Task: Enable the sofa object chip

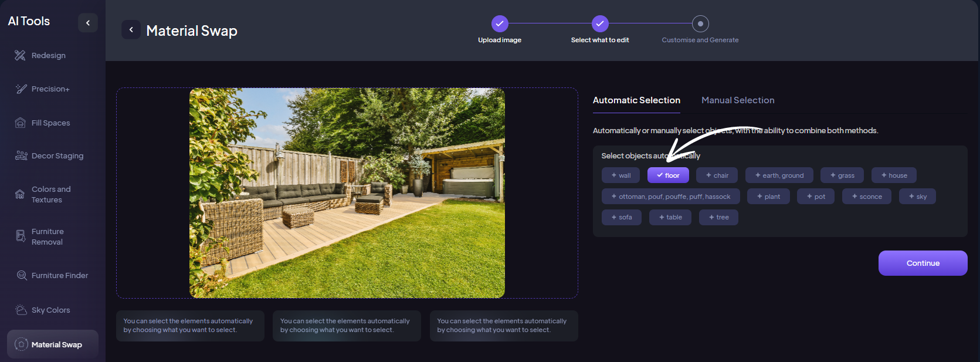Action: click(x=622, y=218)
